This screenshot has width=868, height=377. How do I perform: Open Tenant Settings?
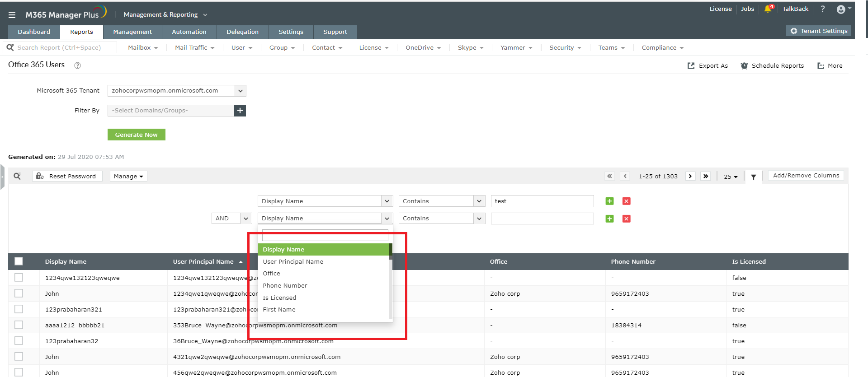[819, 31]
